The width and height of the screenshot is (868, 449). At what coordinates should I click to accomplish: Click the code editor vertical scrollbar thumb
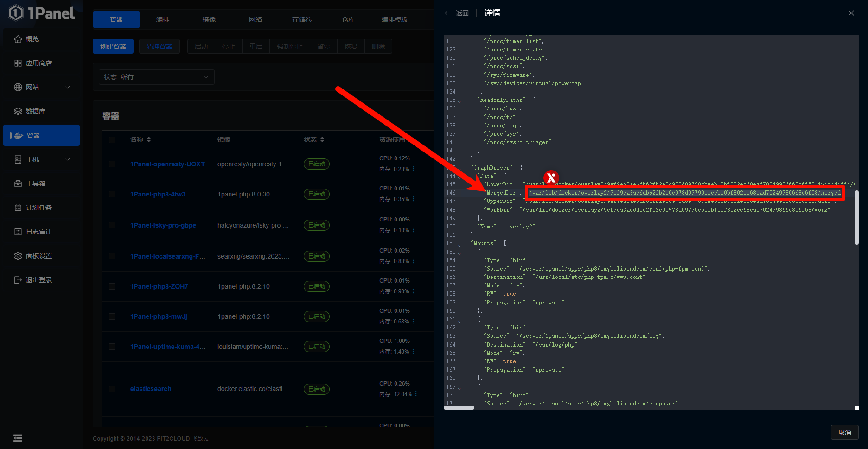pyautogui.click(x=856, y=217)
